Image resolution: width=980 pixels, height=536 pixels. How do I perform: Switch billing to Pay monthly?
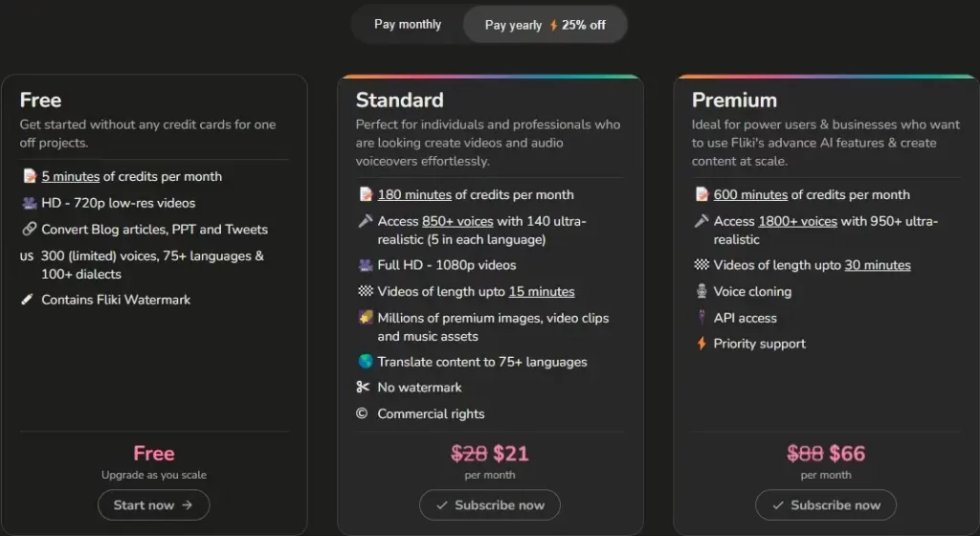click(x=408, y=25)
